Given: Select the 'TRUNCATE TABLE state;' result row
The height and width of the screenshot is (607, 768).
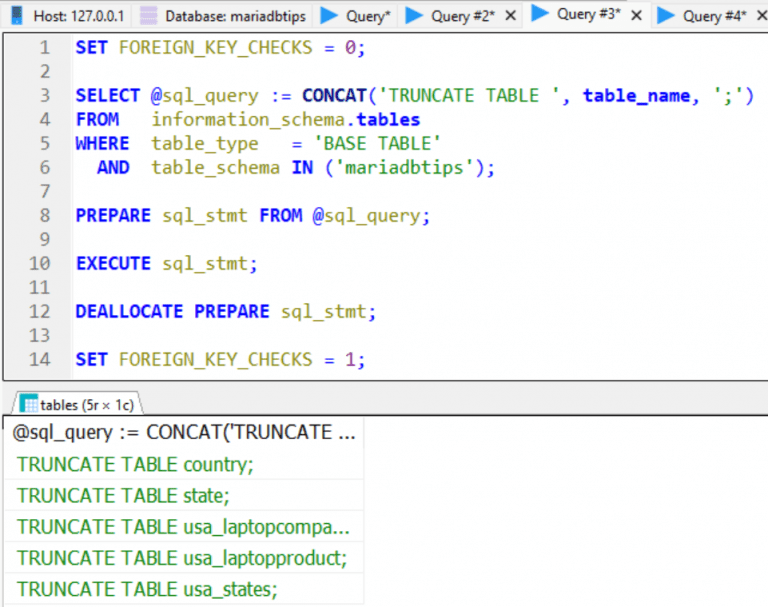Looking at the screenshot, I should 184,495.
